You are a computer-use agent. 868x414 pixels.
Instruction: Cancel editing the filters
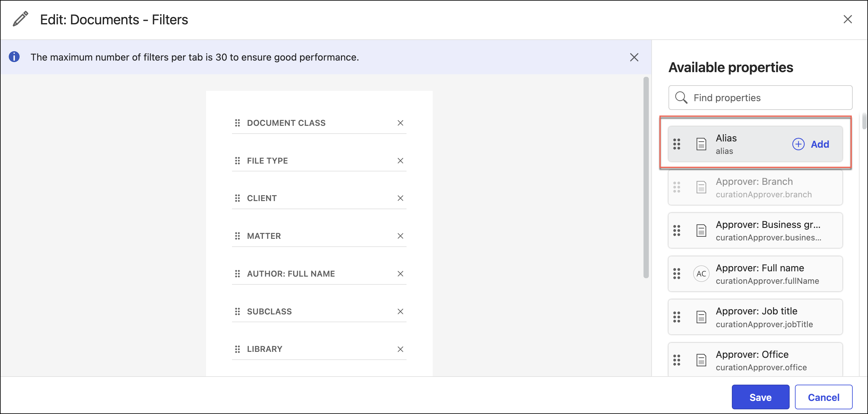823,397
